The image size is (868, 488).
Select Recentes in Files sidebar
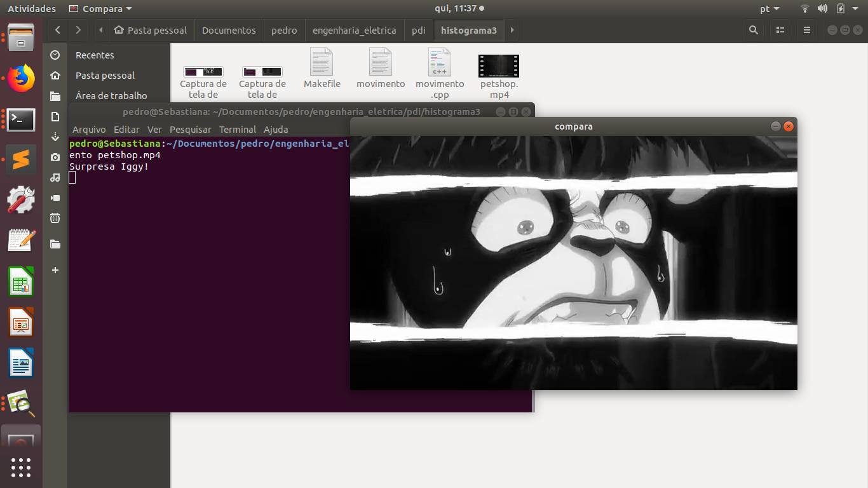[95, 55]
